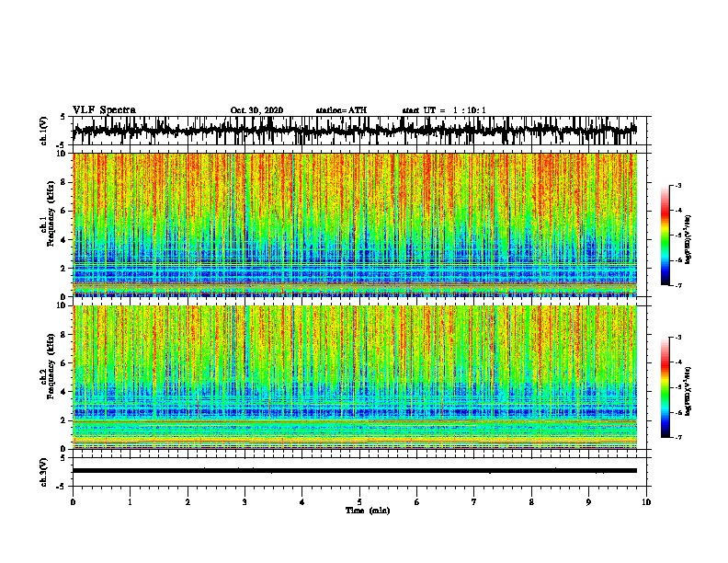Image resolution: width=728 pixels, height=563 pixels.
Task: Click the "-5" label on ch.2 color bar
Action: click(677, 387)
